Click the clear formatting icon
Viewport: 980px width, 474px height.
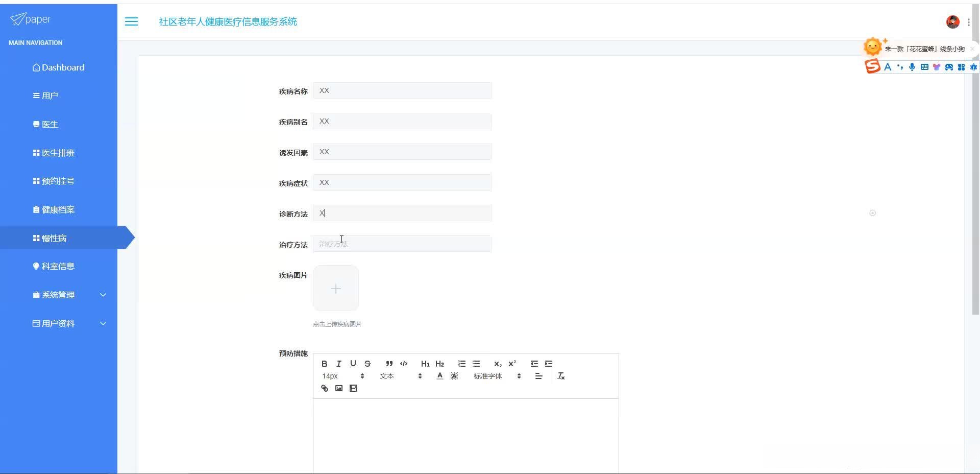click(x=561, y=376)
